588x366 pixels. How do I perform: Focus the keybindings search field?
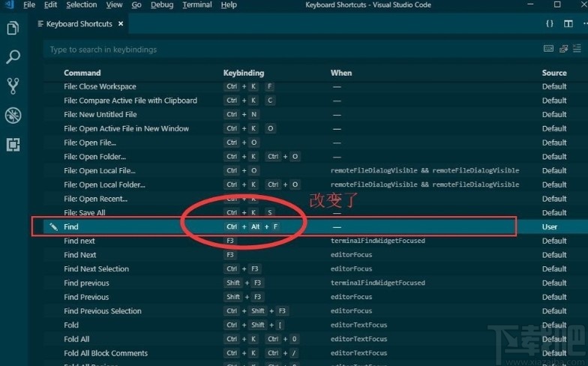click(x=292, y=49)
